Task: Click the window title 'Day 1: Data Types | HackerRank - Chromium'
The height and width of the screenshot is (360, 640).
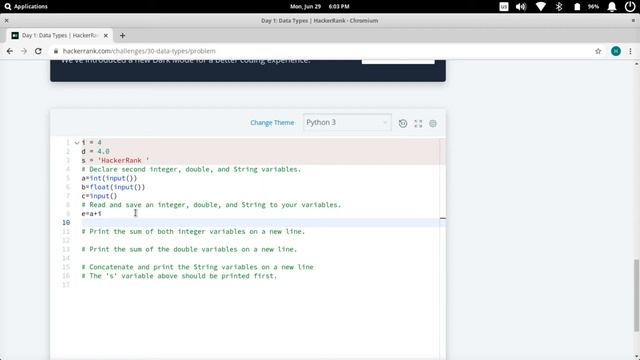Action: pyautogui.click(x=320, y=20)
